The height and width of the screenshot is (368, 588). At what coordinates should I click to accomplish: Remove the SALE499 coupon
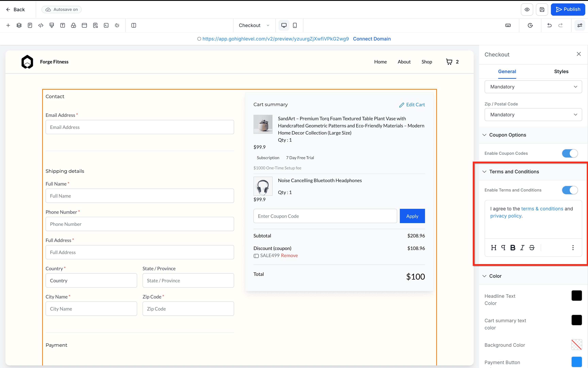coord(289,256)
